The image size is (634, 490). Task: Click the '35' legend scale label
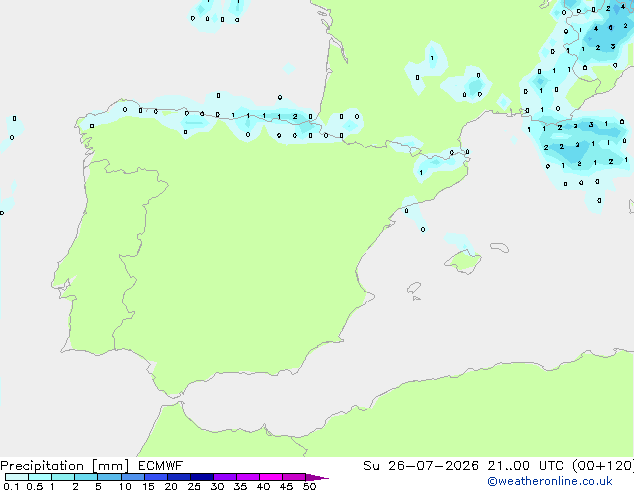click(x=240, y=486)
